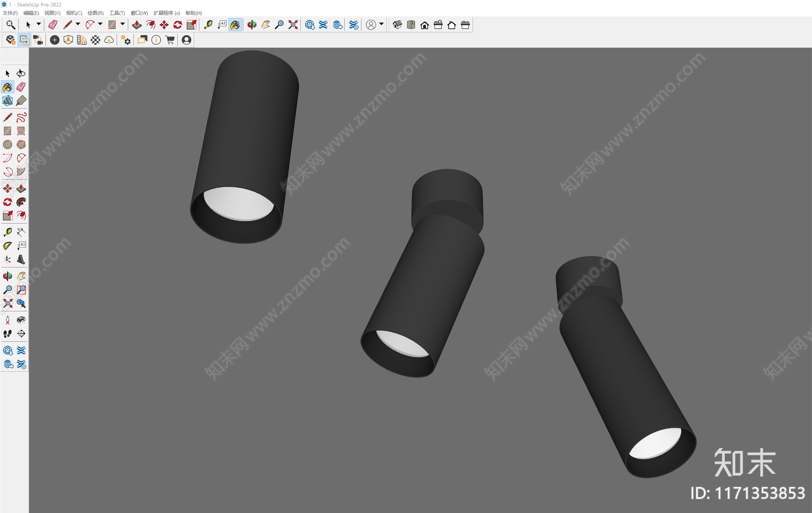Select the Tag tool in left palette
812x513 pixels.
[x=21, y=101]
